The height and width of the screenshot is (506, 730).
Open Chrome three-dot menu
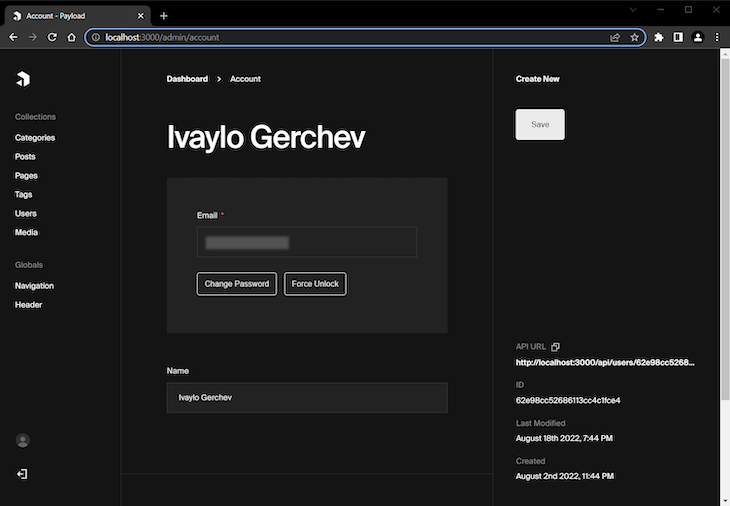point(717,37)
